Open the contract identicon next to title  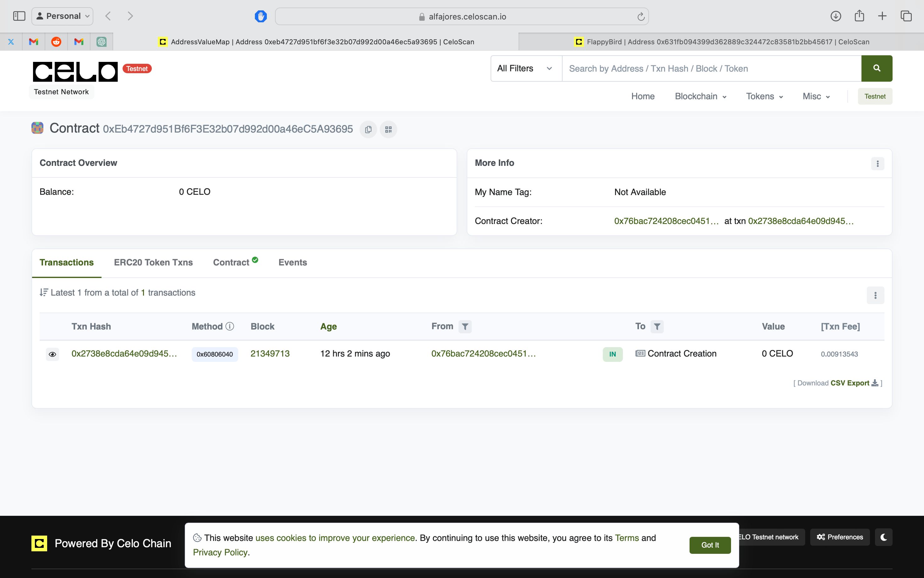(37, 128)
